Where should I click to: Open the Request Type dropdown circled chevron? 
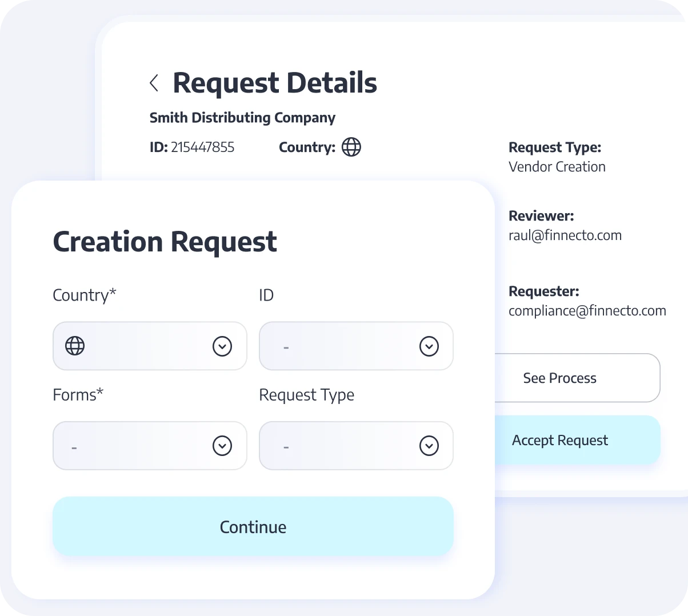429,446
